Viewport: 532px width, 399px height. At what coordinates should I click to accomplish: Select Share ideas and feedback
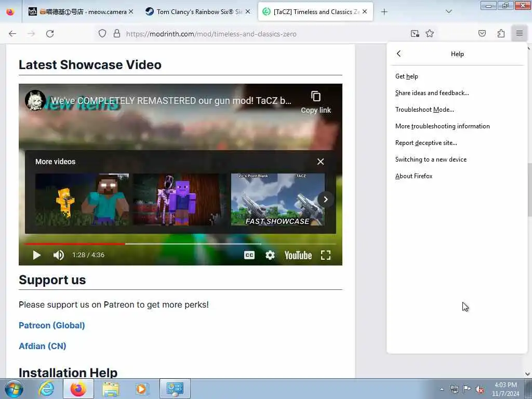pyautogui.click(x=457, y=93)
